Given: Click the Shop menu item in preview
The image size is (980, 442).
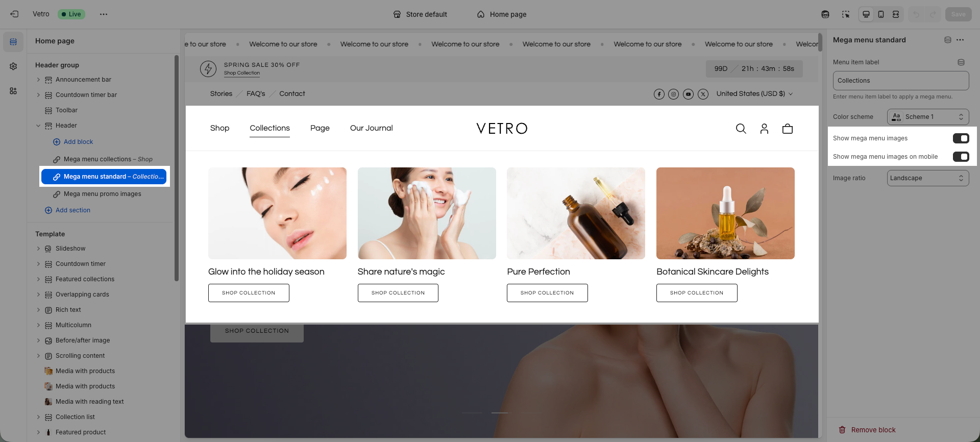Looking at the screenshot, I should (219, 128).
